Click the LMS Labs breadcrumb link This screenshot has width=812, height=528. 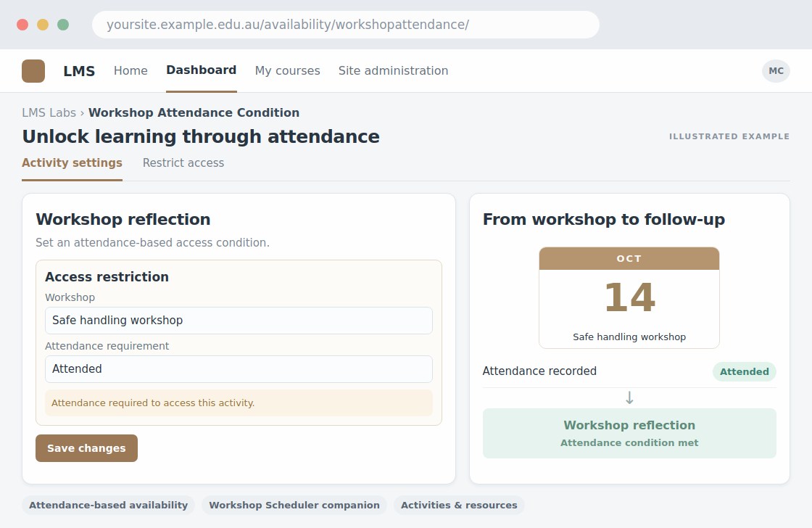49,113
